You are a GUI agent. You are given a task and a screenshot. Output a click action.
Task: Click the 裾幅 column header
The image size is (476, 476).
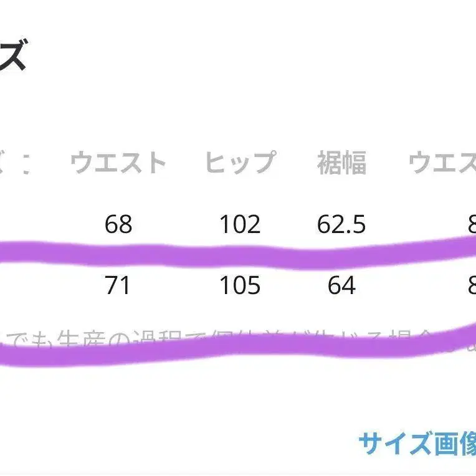pyautogui.click(x=341, y=163)
